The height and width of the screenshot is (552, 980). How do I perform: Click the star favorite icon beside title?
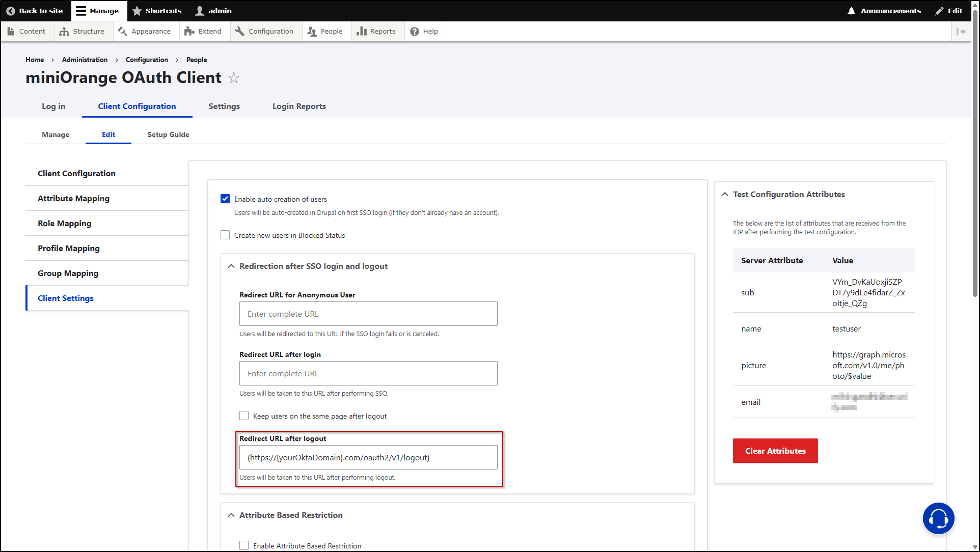[233, 78]
